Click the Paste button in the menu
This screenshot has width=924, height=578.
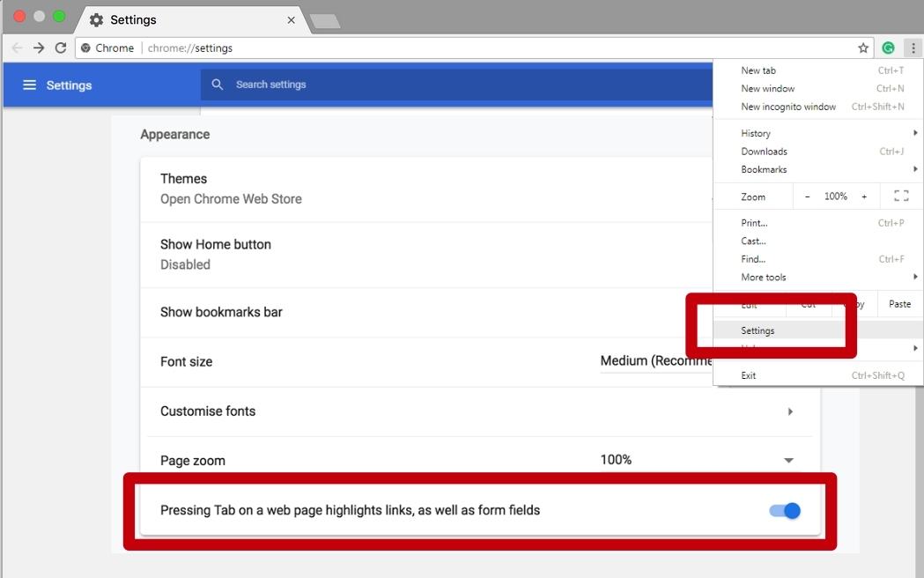point(899,303)
